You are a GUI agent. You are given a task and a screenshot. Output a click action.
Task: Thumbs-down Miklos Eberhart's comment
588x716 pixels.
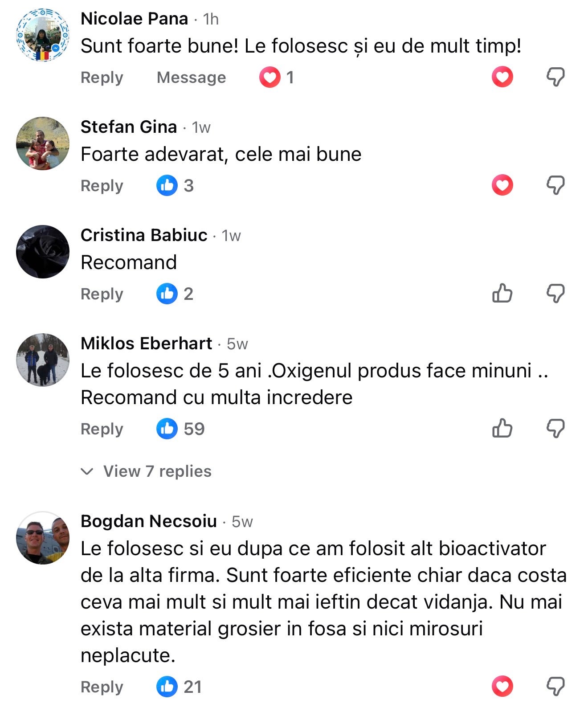pyautogui.click(x=555, y=429)
